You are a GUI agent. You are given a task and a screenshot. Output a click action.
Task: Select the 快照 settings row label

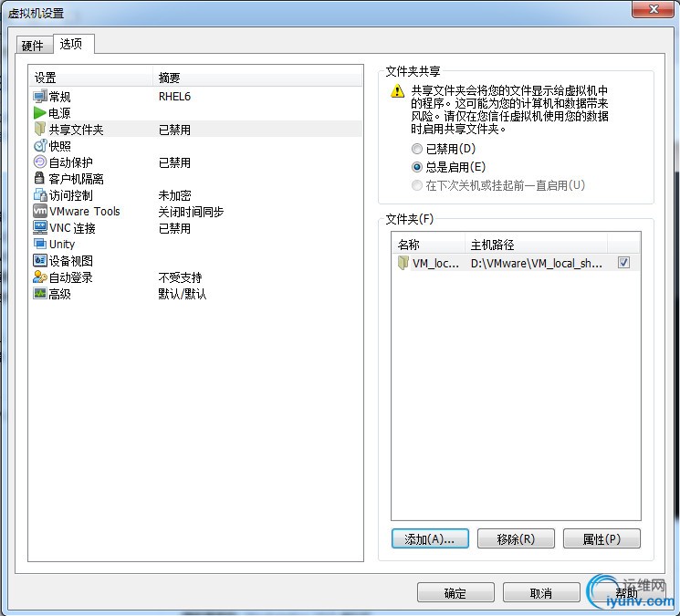(x=59, y=146)
